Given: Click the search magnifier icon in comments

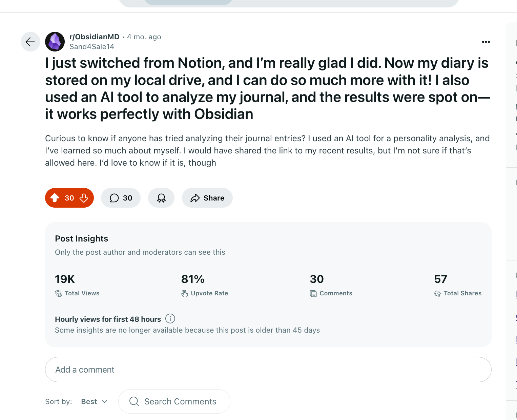Looking at the screenshot, I should coord(134,401).
